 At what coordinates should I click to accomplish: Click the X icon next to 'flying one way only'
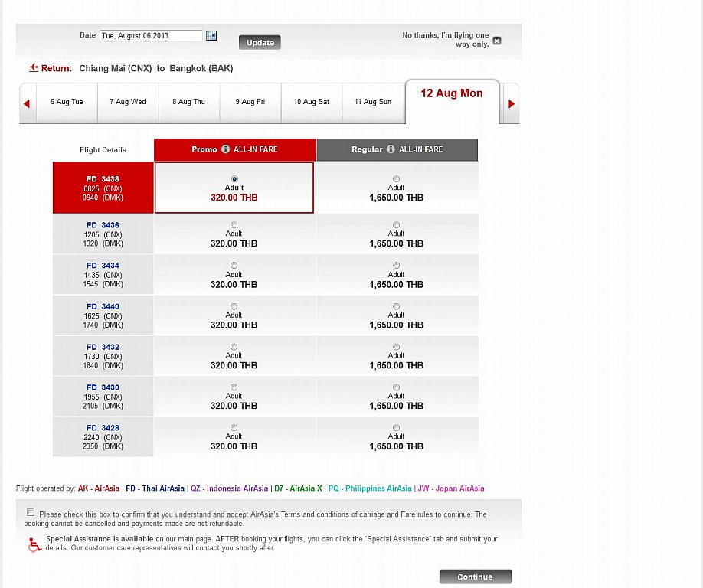click(x=497, y=41)
